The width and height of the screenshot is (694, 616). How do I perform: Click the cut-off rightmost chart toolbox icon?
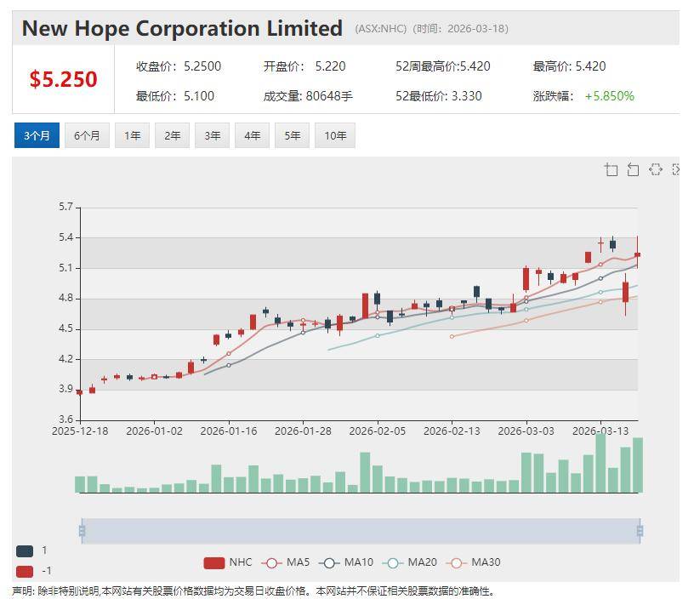point(676,170)
